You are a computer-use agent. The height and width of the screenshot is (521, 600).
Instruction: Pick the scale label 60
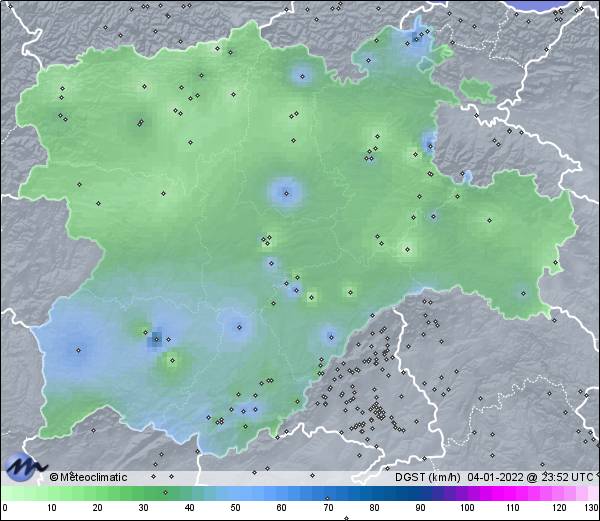pos(282,508)
